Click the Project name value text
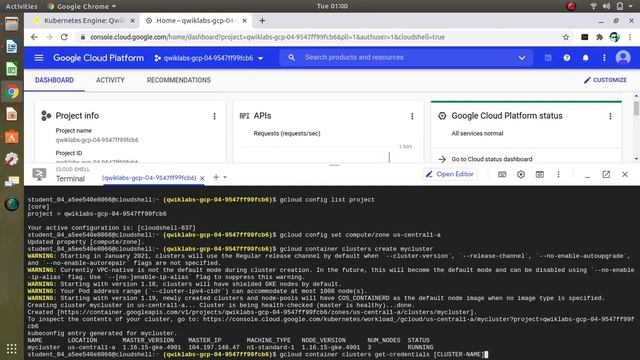Screen dimensions: 640x360 tap(97, 140)
